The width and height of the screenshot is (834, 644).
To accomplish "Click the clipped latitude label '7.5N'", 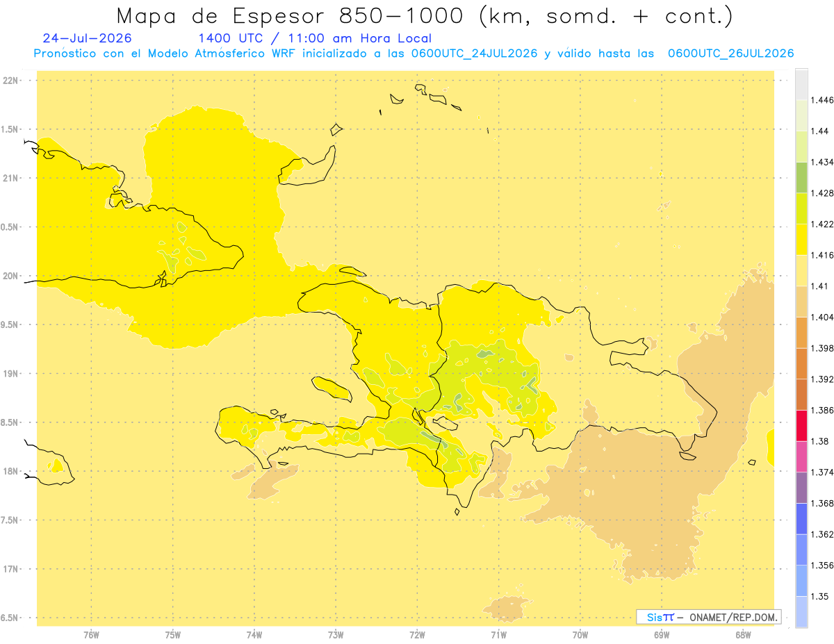I will point(10,520).
